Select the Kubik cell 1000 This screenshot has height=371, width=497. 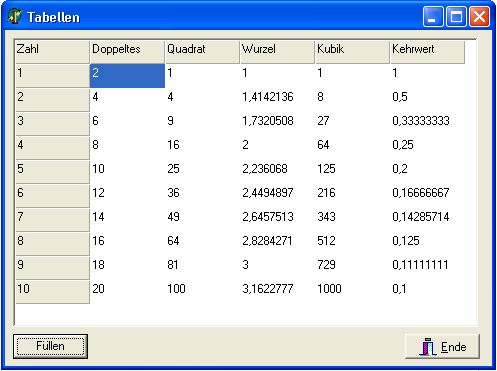pyautogui.click(x=352, y=292)
